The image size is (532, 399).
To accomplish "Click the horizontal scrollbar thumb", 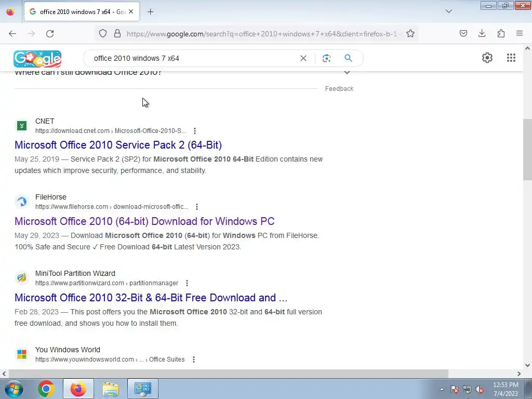I will (x=228, y=374).
